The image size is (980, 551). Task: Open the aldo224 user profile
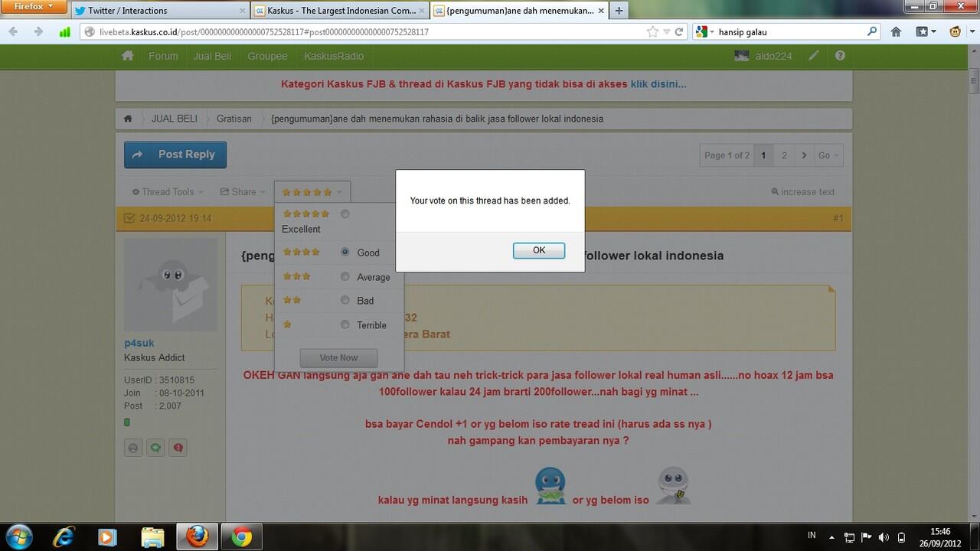763,56
